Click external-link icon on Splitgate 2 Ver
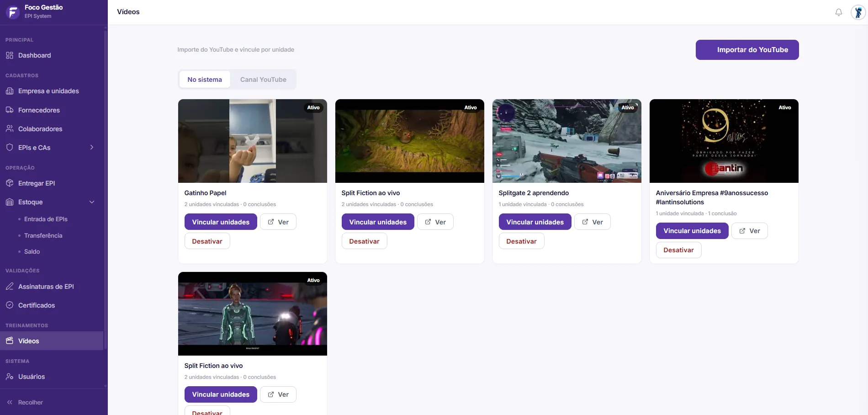Screen dimensions: 868x415 pos(585,222)
